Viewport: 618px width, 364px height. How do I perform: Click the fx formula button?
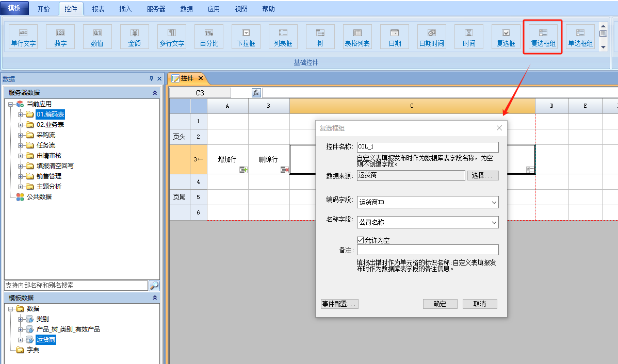click(256, 93)
